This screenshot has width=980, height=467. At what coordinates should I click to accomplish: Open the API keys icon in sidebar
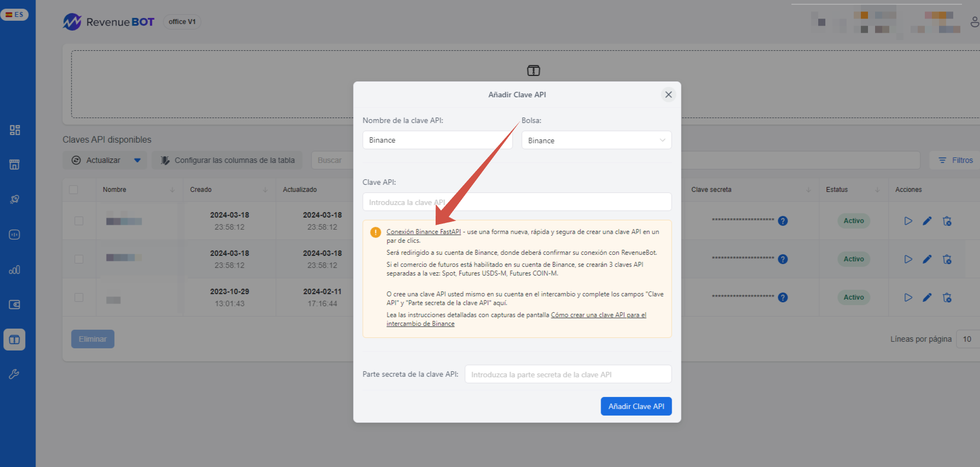(15, 340)
